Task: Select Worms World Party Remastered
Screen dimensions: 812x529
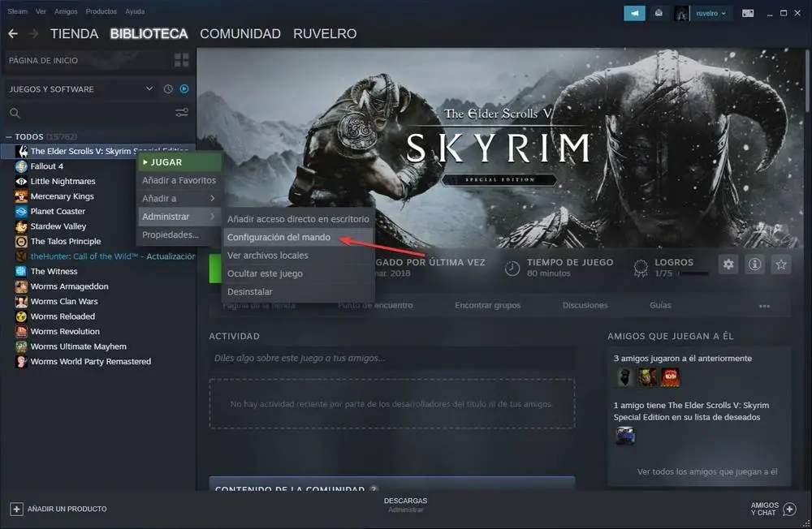Action: click(91, 361)
